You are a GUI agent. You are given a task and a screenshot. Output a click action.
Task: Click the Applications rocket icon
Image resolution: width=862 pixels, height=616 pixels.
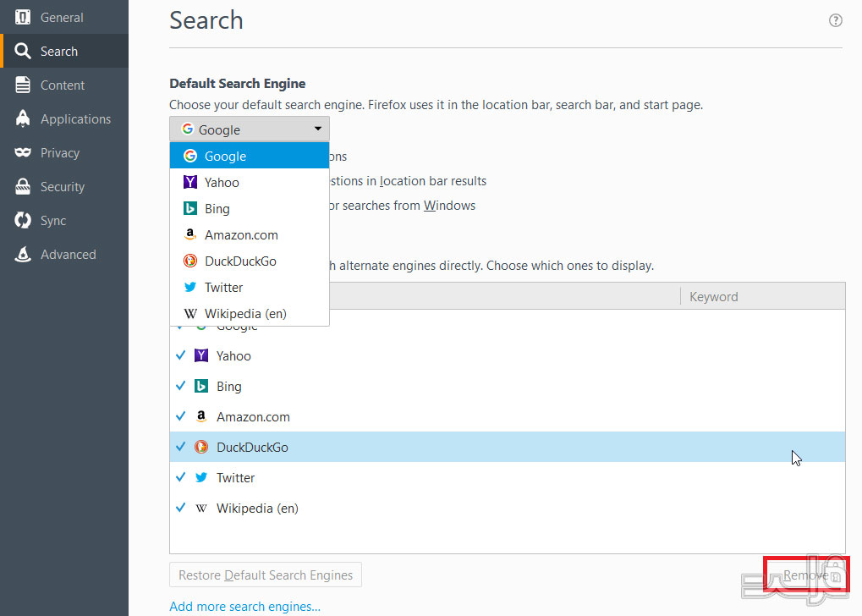pos(23,118)
